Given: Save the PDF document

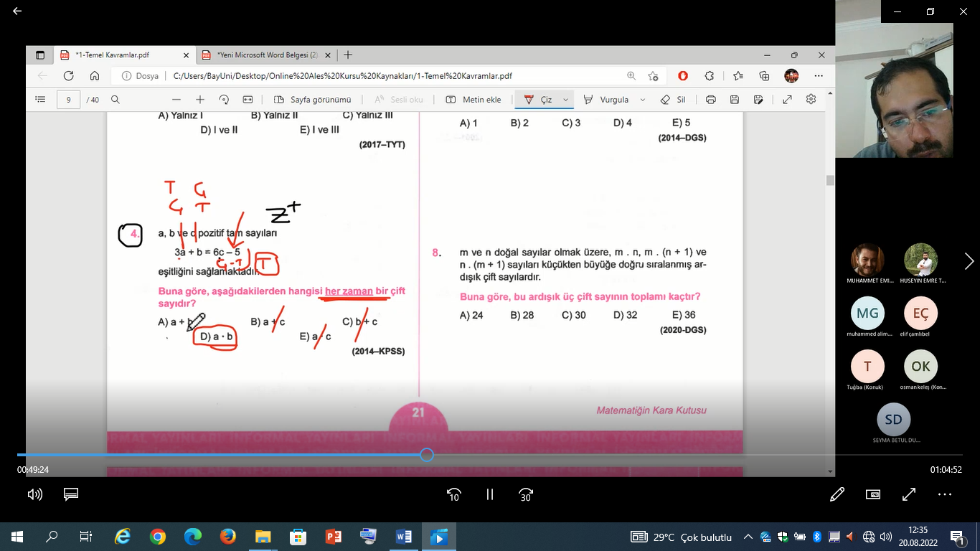Looking at the screenshot, I should pyautogui.click(x=735, y=100).
